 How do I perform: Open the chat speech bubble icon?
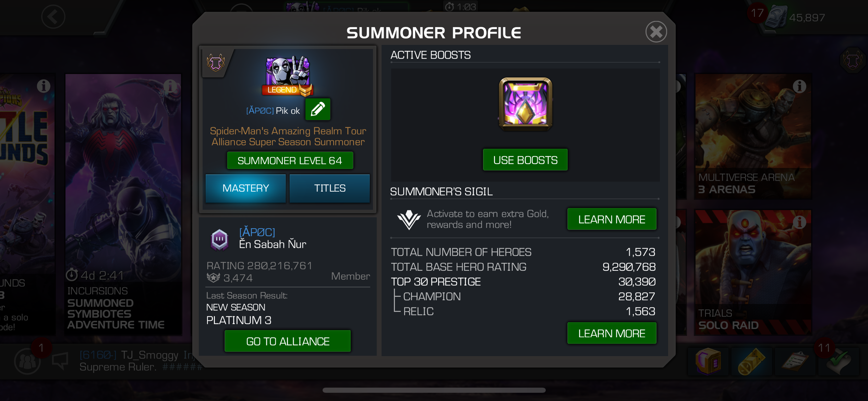[60, 361]
